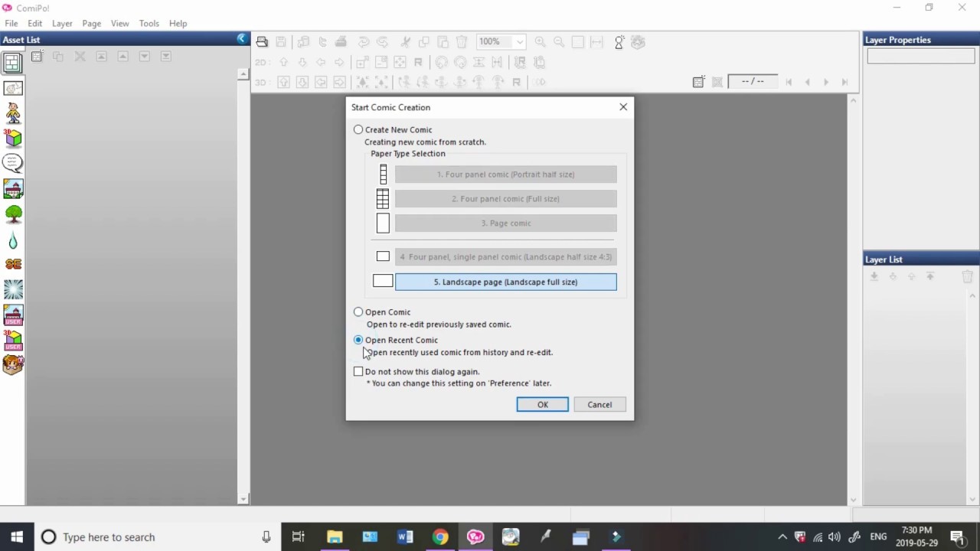Open the SE sound effect text assets
The image size is (980, 551).
pos(13,264)
